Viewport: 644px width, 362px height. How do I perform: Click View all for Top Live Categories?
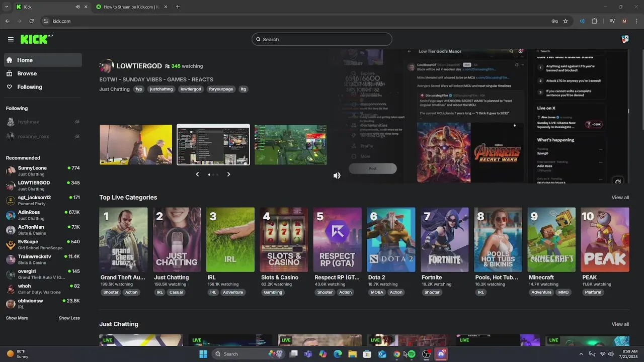point(620,197)
